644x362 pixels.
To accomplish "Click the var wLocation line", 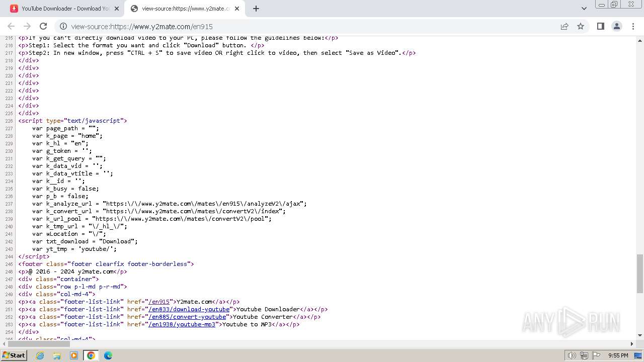I will (69, 234).
